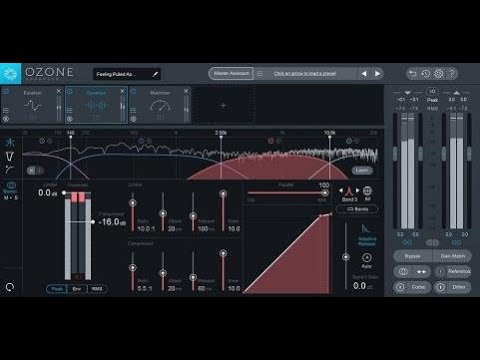Load the next preset with the right arrow
Image resolution: width=480 pixels, height=360 pixels.
(377, 74)
